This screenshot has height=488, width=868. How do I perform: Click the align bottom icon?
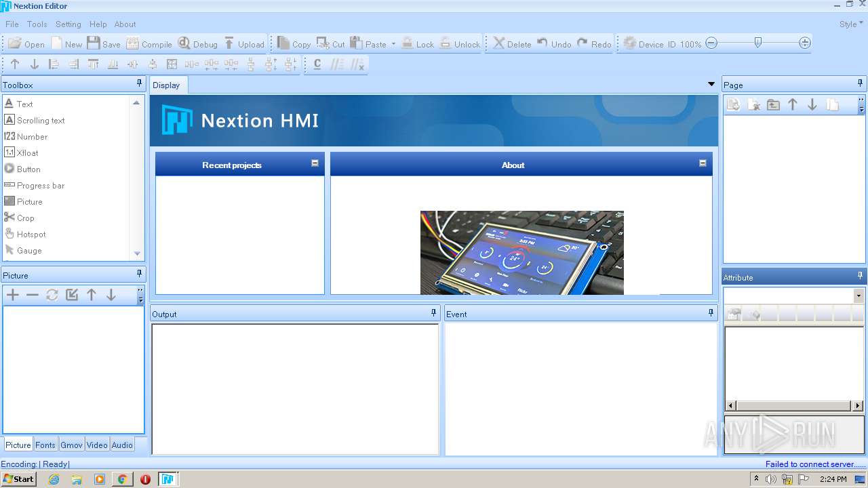tap(113, 64)
